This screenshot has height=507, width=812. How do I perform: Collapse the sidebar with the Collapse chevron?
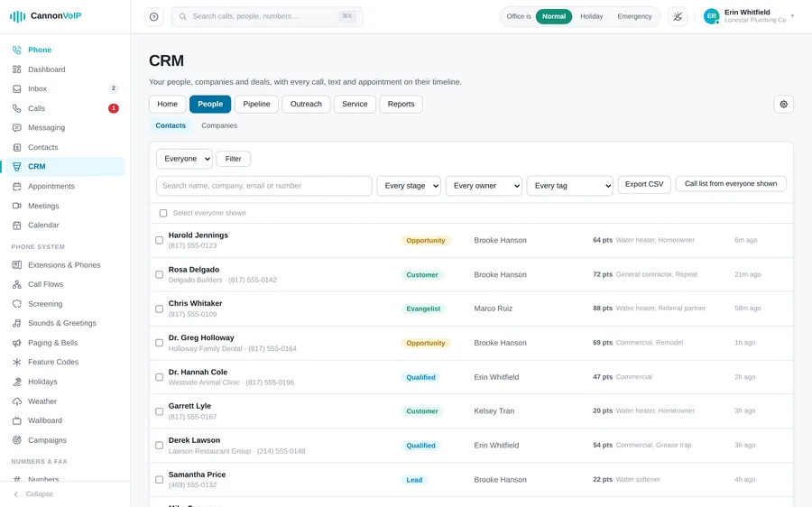tap(16, 494)
